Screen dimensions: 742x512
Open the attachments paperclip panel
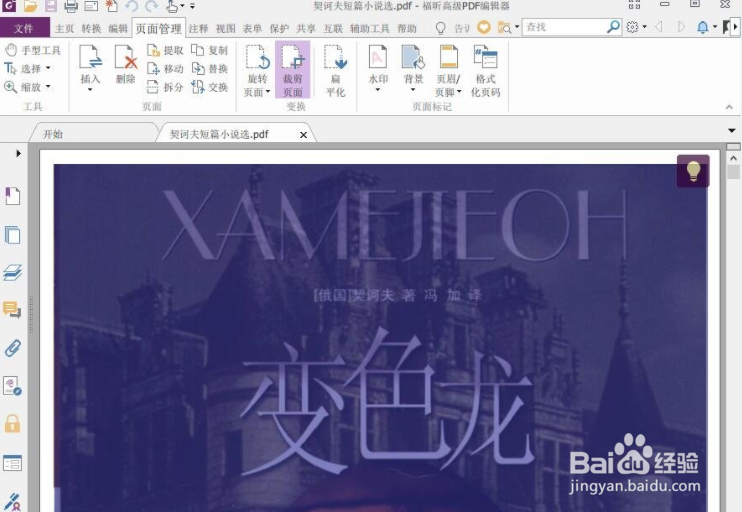click(x=12, y=348)
